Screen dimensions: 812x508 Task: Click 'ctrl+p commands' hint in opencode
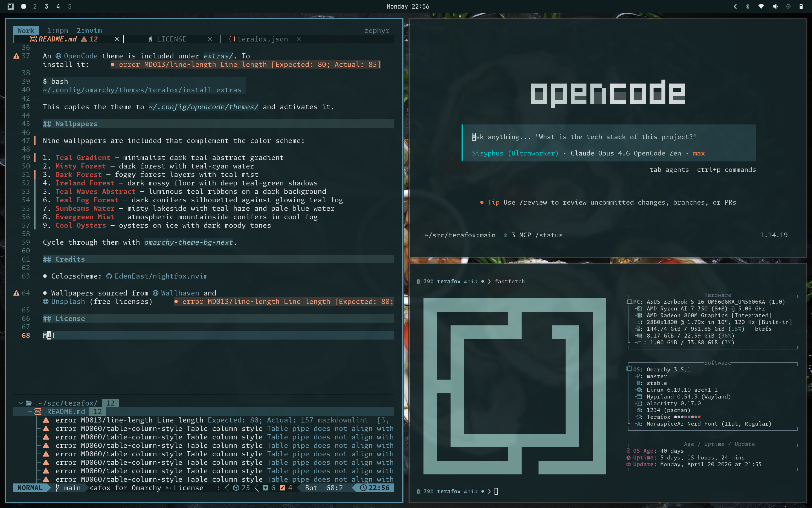pos(727,170)
